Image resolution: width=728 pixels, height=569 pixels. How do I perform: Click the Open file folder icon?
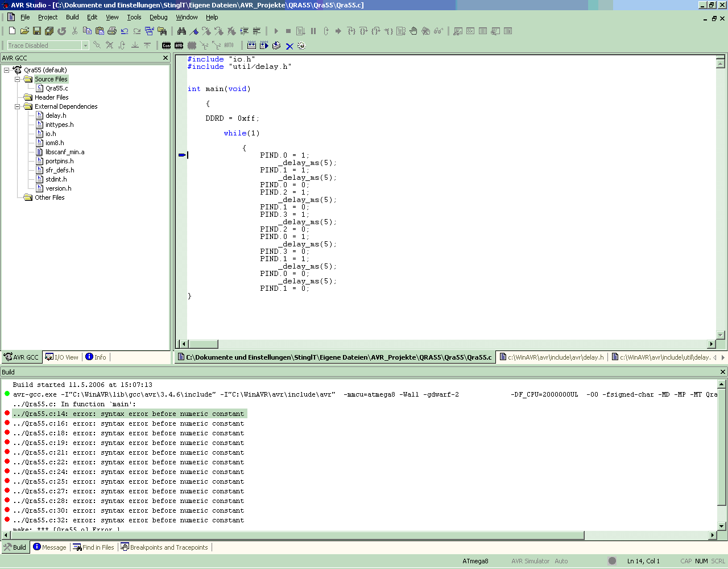click(24, 31)
